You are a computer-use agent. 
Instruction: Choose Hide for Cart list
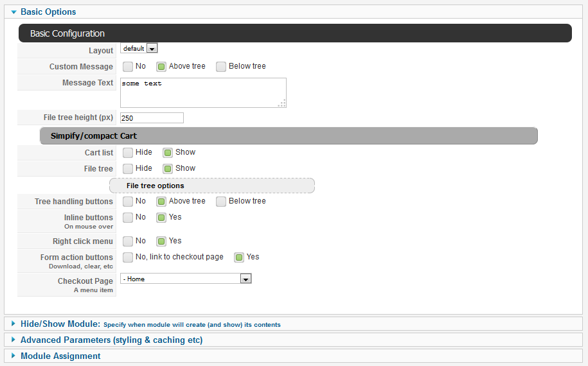click(x=128, y=152)
